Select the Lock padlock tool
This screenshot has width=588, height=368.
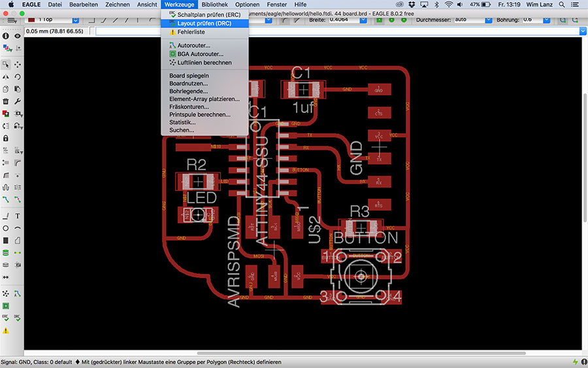6,138
